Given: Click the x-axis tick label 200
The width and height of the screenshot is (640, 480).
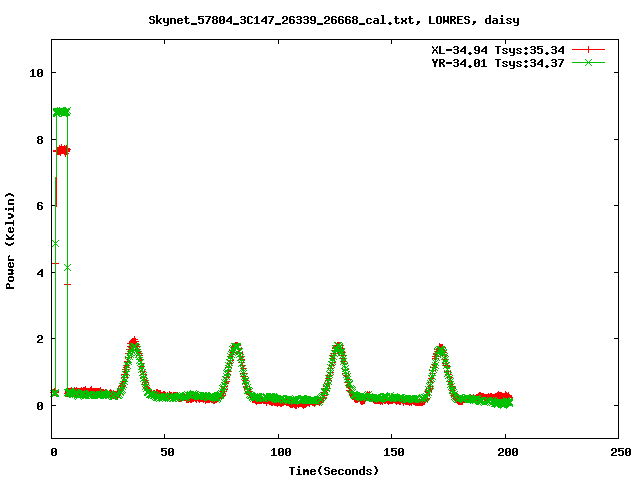Looking at the screenshot, I should [508, 452].
